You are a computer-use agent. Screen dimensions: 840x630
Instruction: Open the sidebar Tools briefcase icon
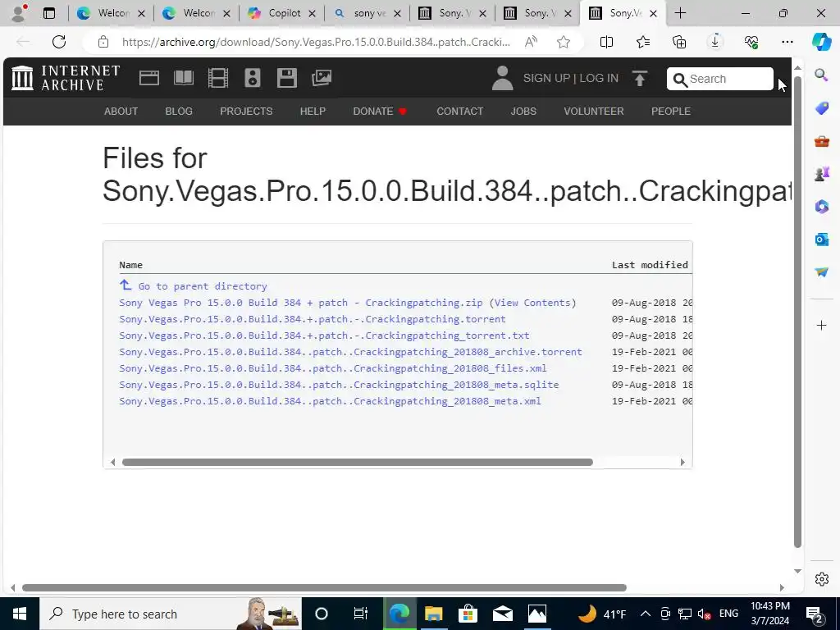821,141
